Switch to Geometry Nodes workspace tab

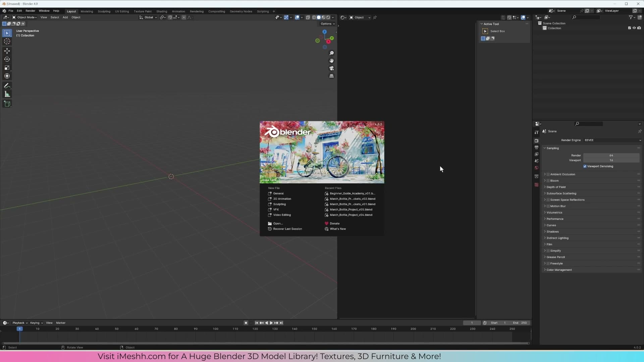click(241, 11)
